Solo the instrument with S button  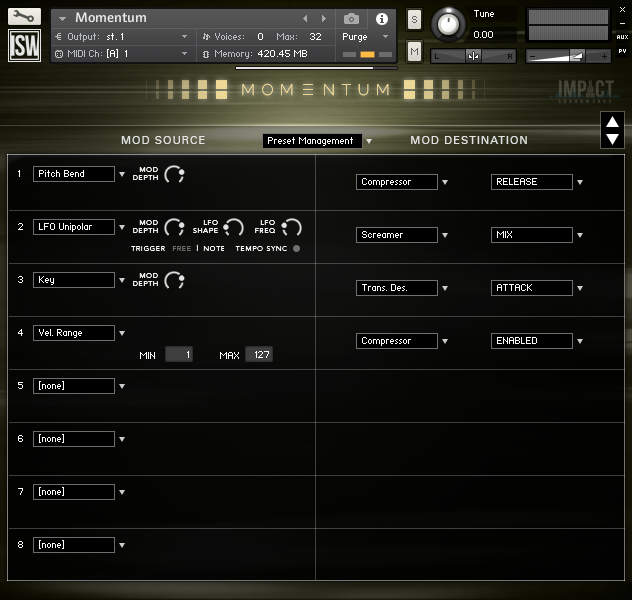point(414,19)
